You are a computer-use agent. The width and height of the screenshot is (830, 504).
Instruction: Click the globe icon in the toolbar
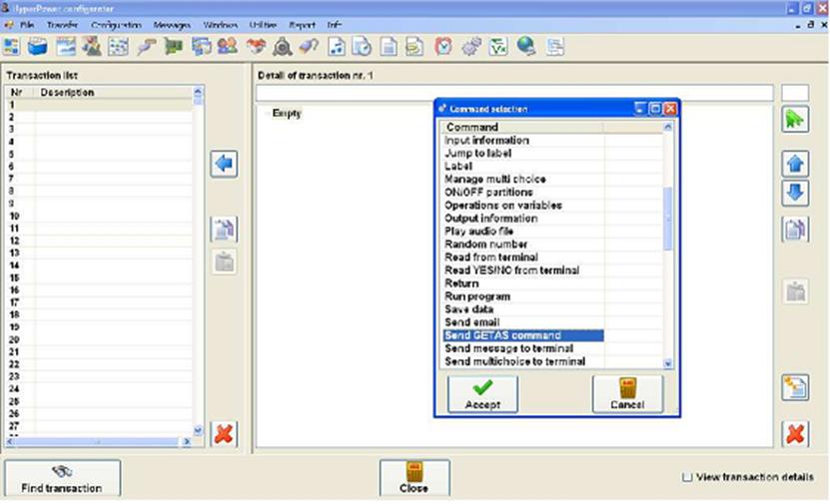(x=525, y=46)
